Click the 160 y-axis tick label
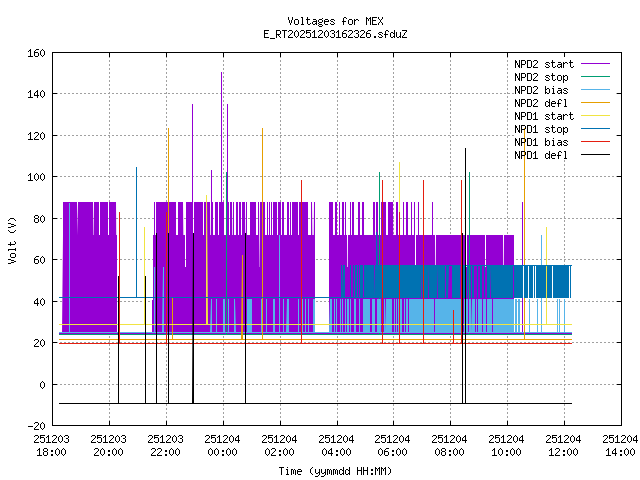This screenshot has height=480, width=640. [35, 52]
